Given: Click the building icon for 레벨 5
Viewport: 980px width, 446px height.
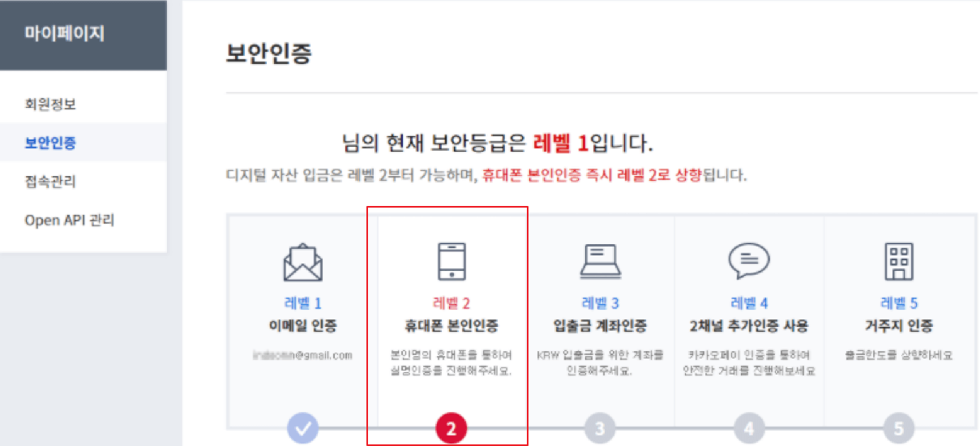Looking at the screenshot, I should point(898,262).
